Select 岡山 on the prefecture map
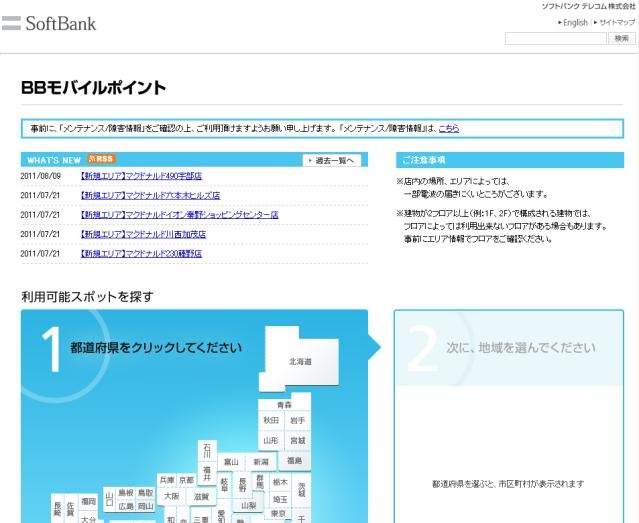Viewport: 639px width, 523px height. 145,506
